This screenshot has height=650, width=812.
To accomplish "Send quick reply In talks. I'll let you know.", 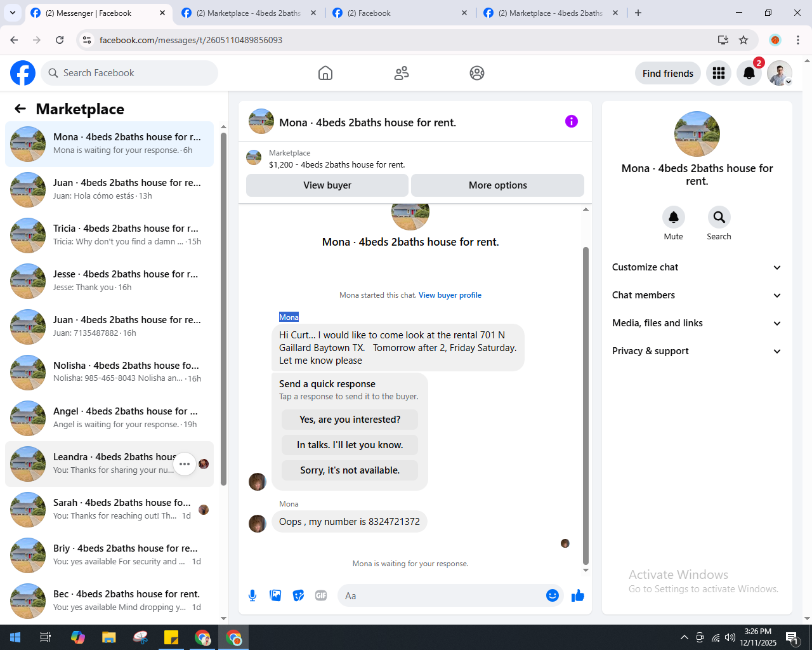I will [350, 445].
